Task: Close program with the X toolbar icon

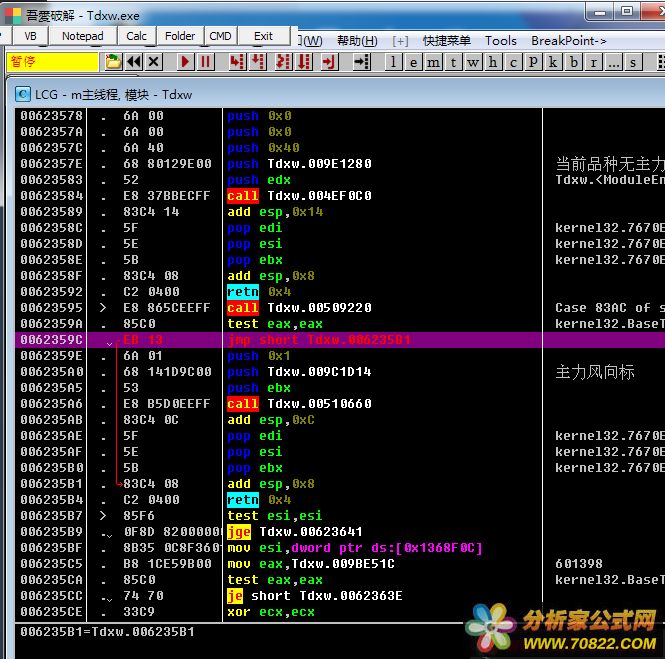Action: (x=154, y=62)
